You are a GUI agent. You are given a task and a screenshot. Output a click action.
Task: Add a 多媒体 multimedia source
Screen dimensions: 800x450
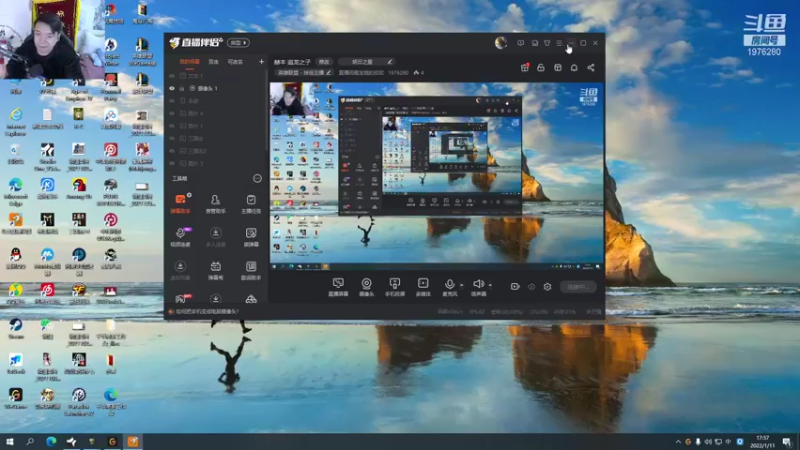tap(423, 287)
